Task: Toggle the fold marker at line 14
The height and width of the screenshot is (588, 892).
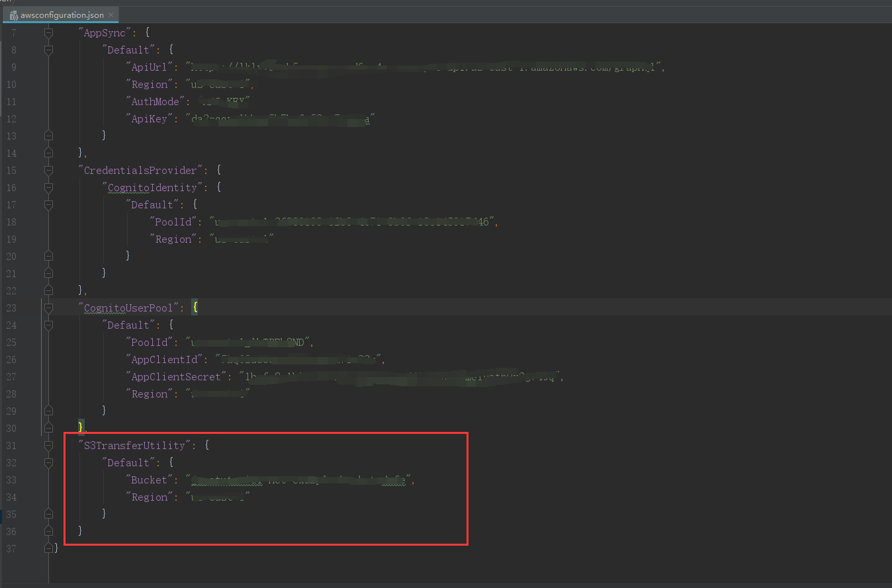Action: click(48, 153)
